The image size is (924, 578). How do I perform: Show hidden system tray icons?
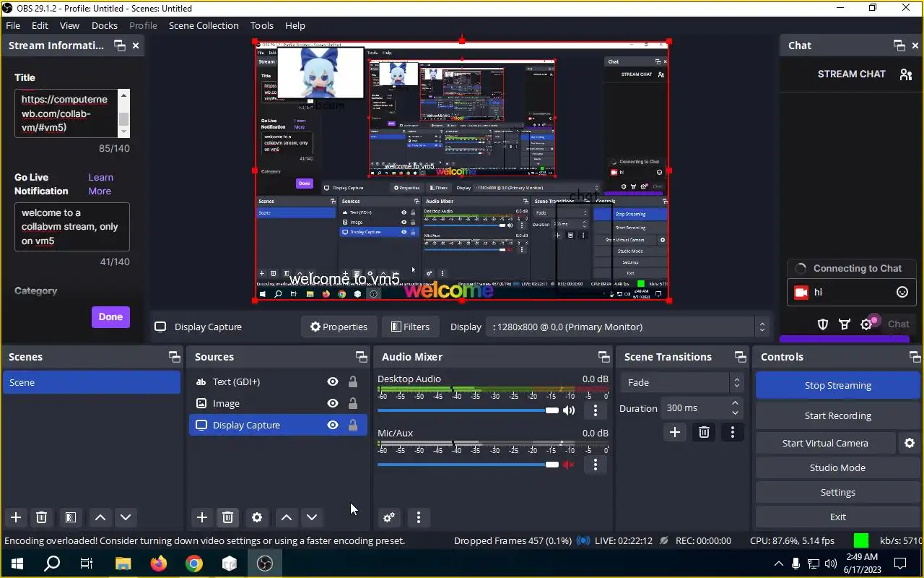click(778, 564)
